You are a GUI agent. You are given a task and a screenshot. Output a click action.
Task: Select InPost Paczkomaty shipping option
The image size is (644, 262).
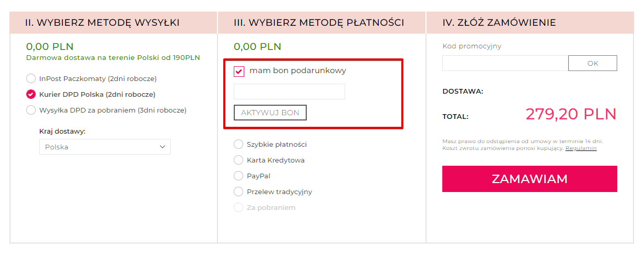(x=31, y=79)
